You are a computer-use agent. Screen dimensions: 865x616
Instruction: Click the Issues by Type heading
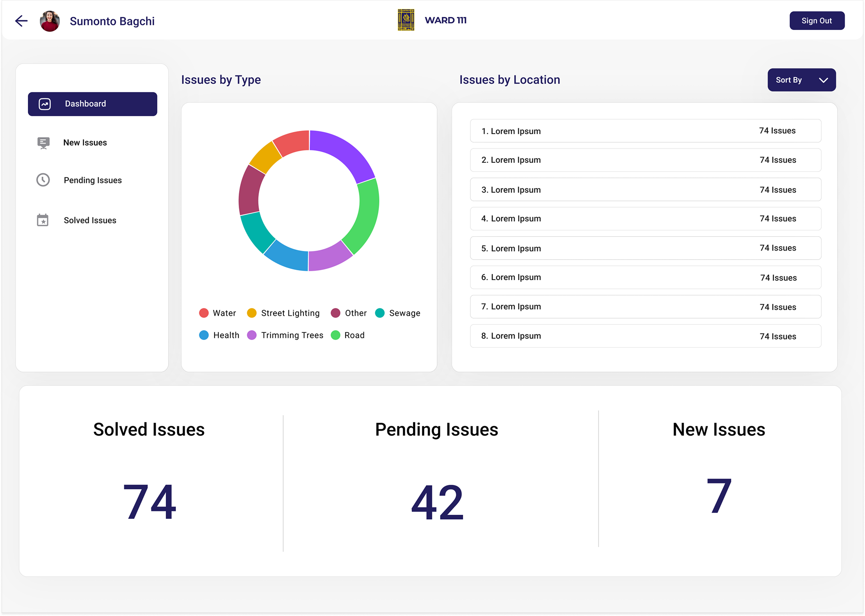221,80
